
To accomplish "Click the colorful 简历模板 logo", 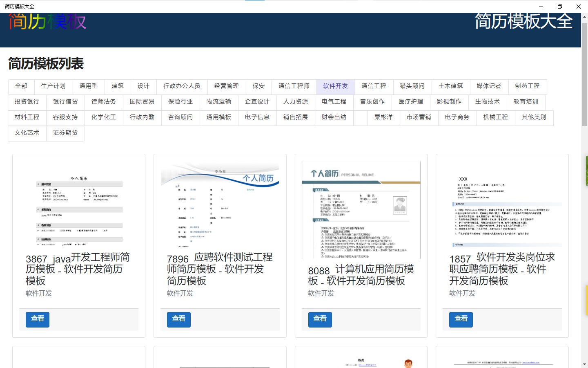I will 47,21.
